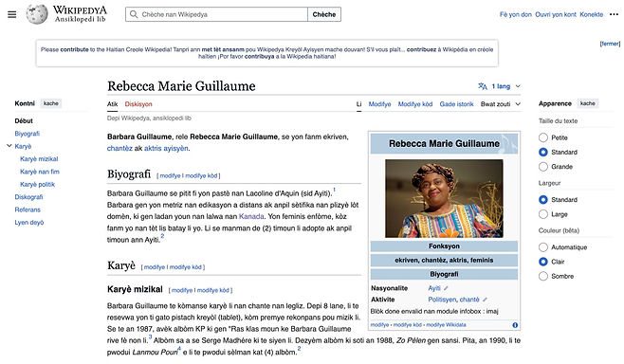Click the blue info icon in infobox
Image resolution: width=624 pixels, height=364 pixels.
click(515, 325)
